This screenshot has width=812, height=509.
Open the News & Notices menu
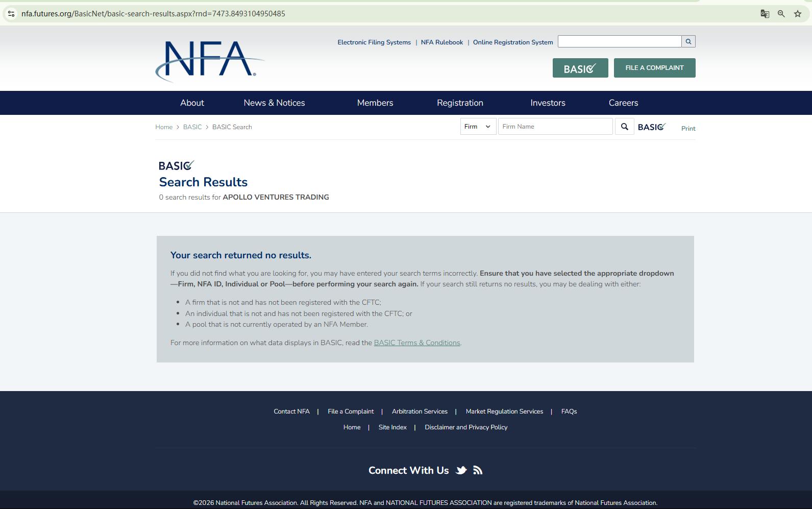pyautogui.click(x=274, y=103)
